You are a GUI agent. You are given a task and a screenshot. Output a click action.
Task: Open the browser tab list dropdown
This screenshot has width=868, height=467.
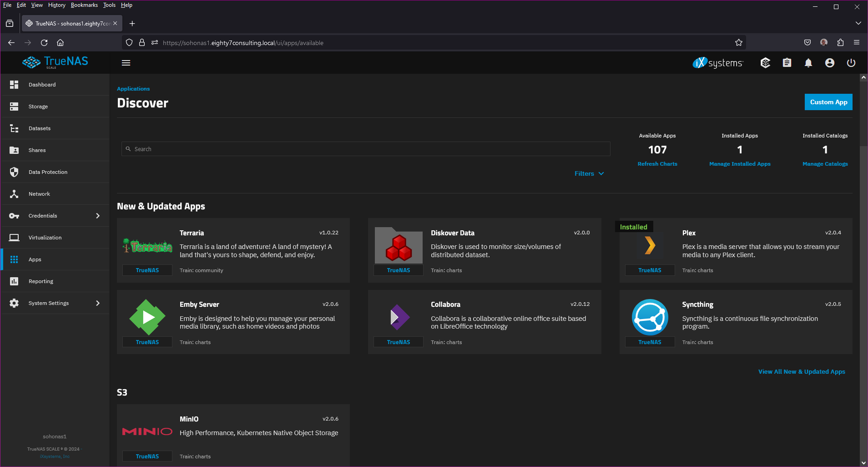pyautogui.click(x=858, y=23)
